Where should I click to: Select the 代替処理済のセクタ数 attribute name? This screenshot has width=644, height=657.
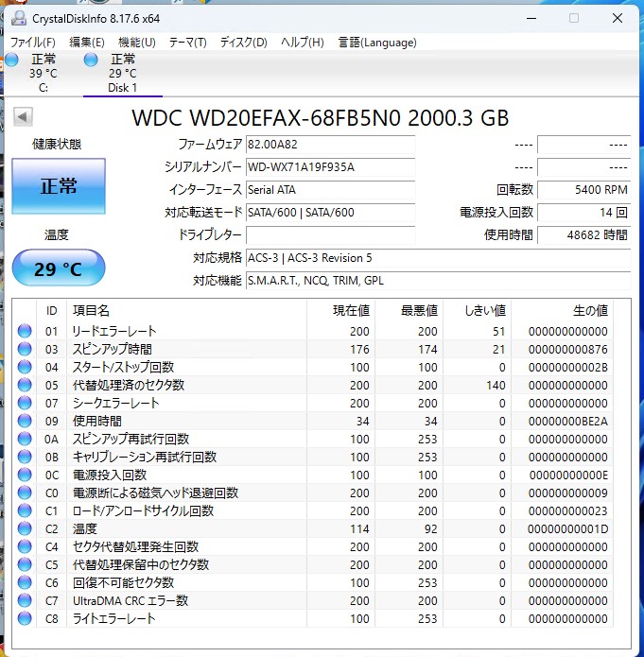coord(129,385)
